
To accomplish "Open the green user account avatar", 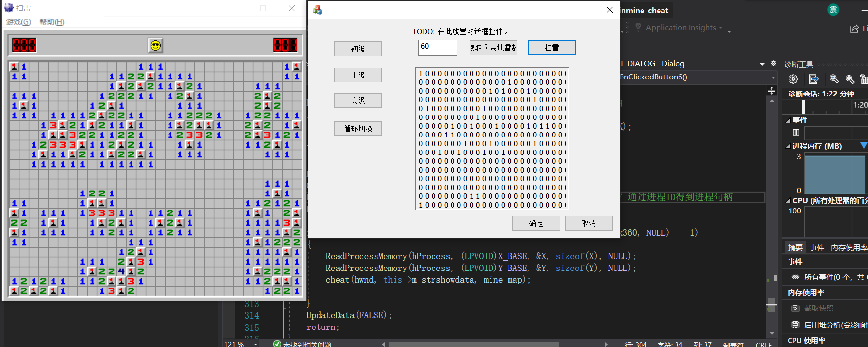I will pos(833,9).
